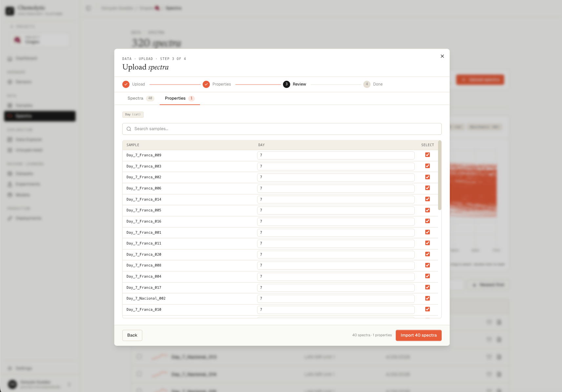The height and width of the screenshot is (392, 562).
Task: Uncheck Select for Day_7_Franca_001
Action: [428, 232]
